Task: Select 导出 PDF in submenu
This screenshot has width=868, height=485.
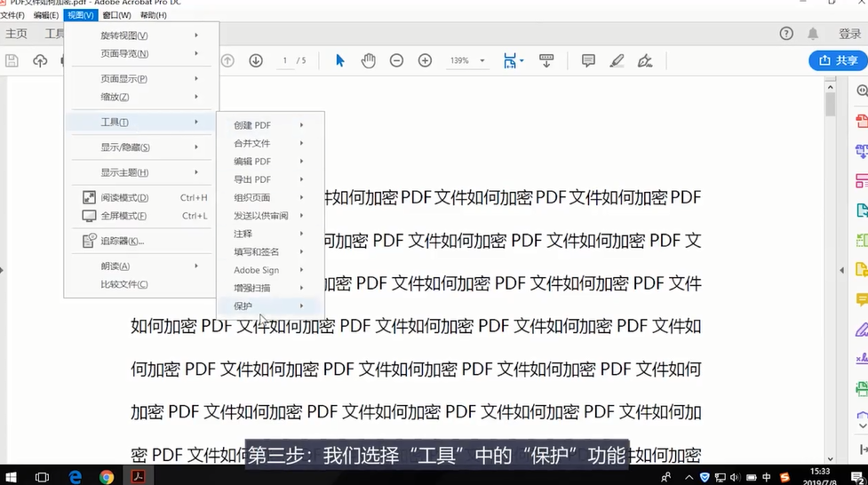Action: pos(269,179)
